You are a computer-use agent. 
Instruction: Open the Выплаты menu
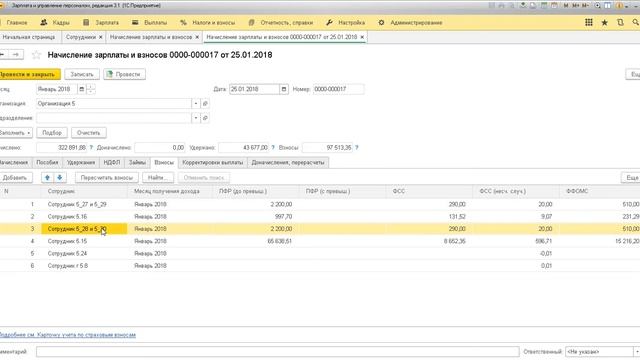[x=149, y=23]
